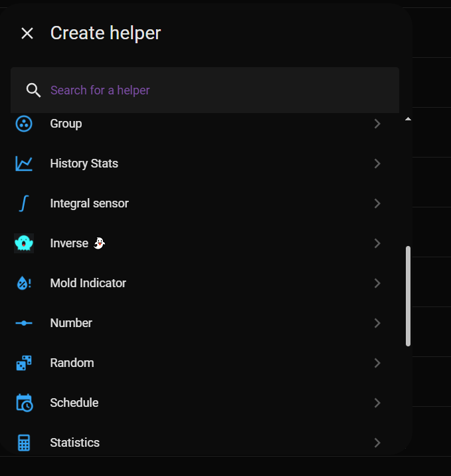
Task: Click the magnifying glass search icon
Action: click(33, 90)
